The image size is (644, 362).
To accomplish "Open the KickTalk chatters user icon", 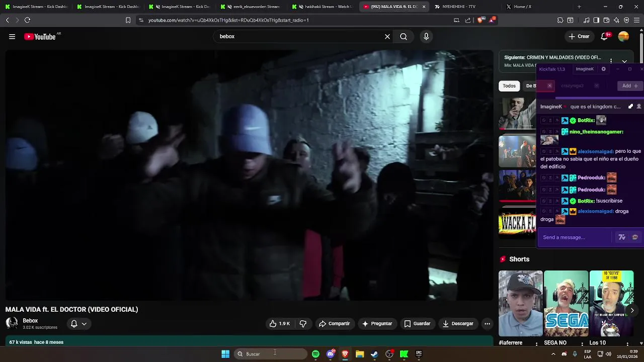I will click(639, 107).
